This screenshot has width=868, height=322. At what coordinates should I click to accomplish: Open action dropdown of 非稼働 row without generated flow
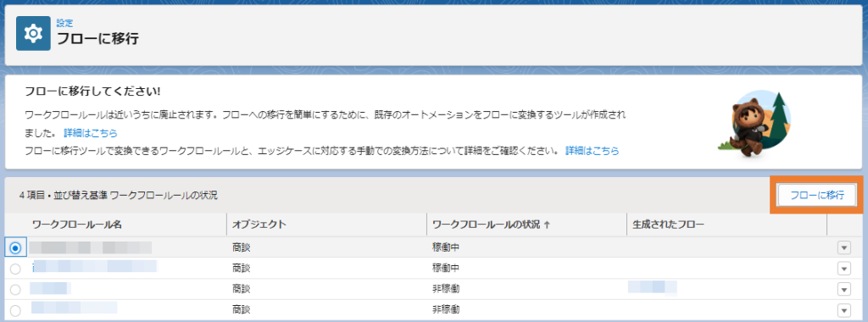click(x=843, y=310)
